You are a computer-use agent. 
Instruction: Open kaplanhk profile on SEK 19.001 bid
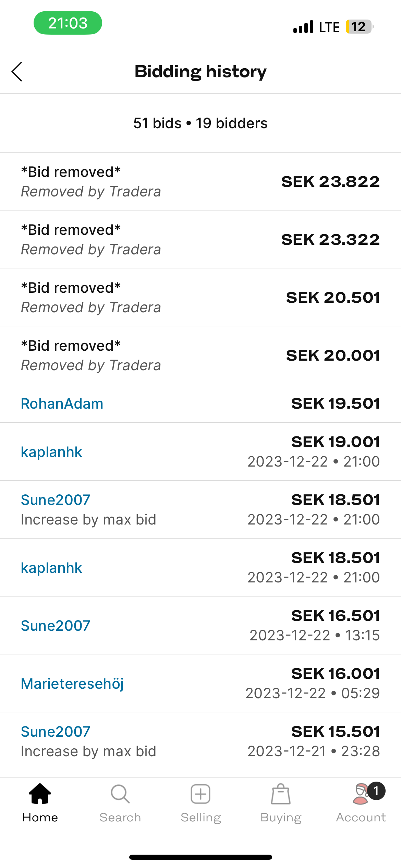(51, 452)
